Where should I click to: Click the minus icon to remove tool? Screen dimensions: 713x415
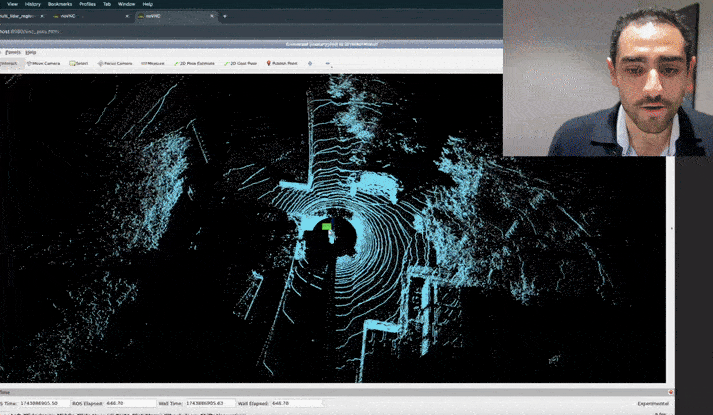[x=328, y=63]
